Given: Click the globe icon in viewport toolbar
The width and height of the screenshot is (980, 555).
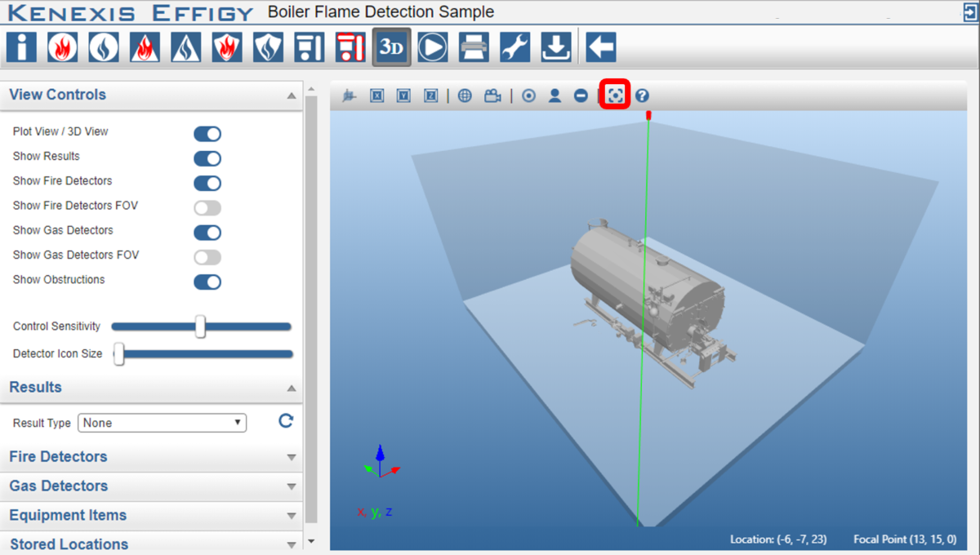Looking at the screenshot, I should 465,96.
